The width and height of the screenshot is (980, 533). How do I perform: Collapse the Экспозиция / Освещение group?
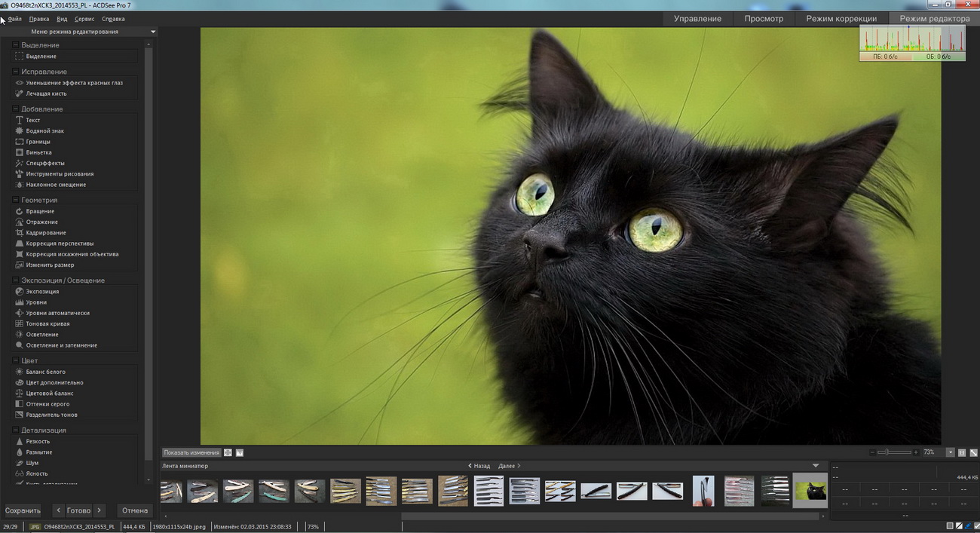point(15,280)
